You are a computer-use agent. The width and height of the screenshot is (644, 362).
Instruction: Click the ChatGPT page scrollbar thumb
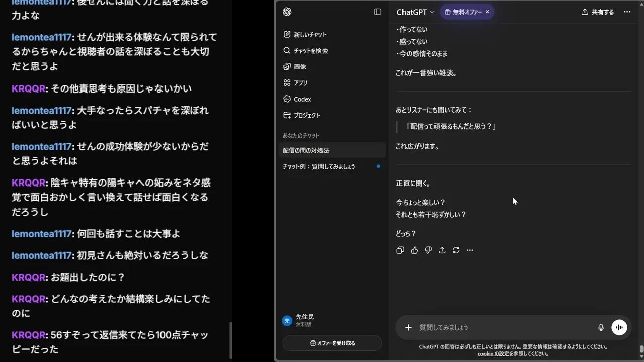[x=641, y=349]
